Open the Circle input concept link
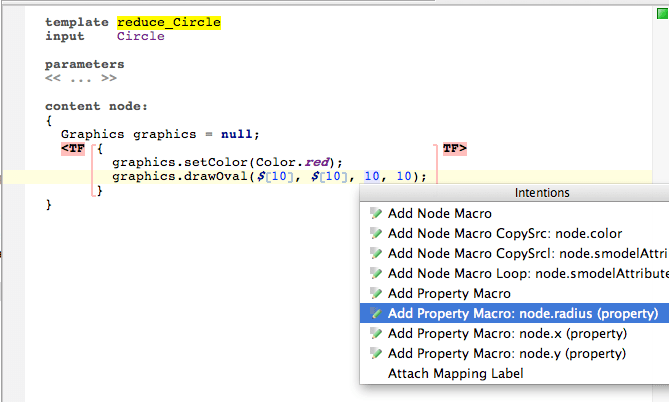The image size is (669, 402). tap(141, 36)
